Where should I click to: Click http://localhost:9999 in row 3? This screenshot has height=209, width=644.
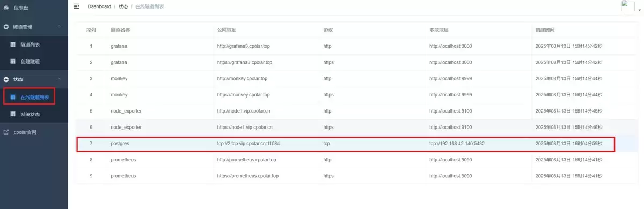tap(450, 78)
